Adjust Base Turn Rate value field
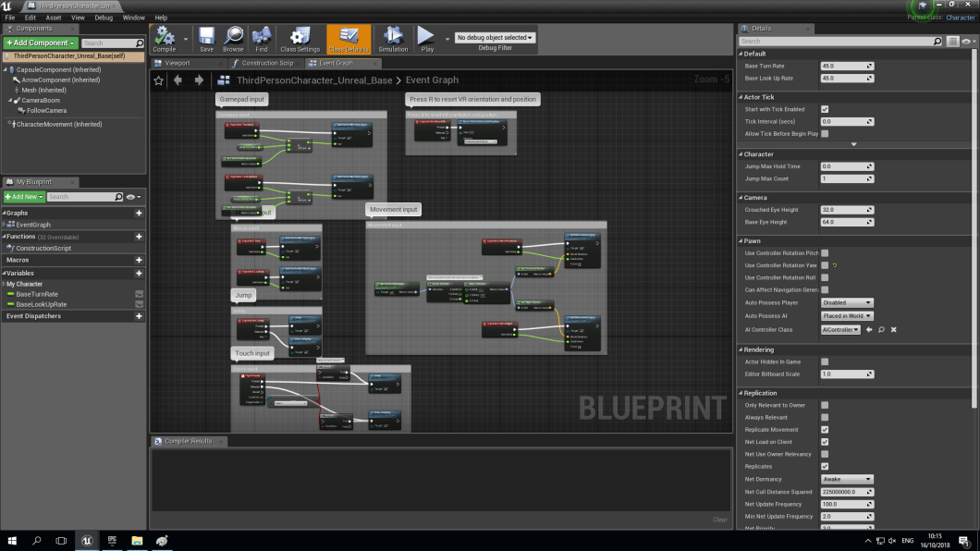The image size is (980, 551). pos(847,67)
